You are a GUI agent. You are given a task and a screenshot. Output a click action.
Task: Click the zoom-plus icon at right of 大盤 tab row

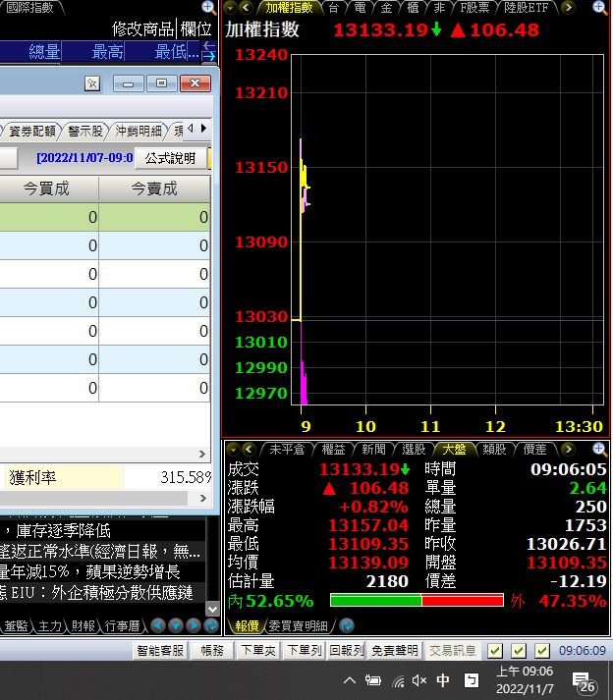pos(599,449)
